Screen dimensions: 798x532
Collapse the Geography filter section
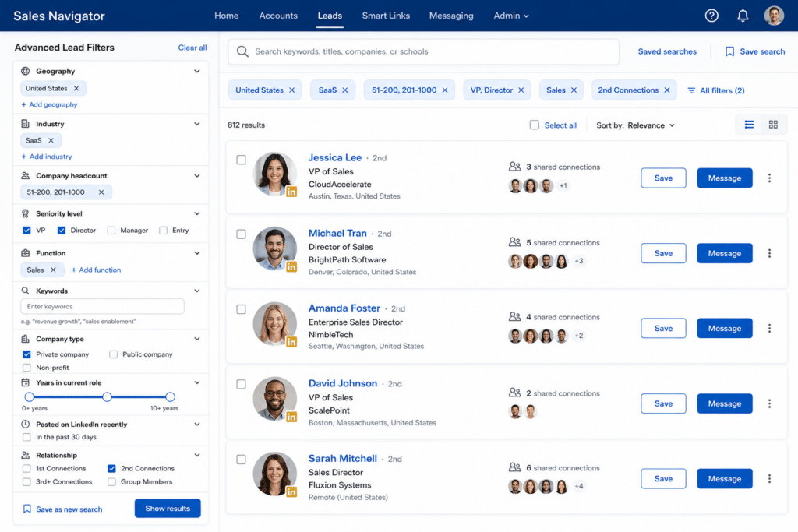click(197, 71)
